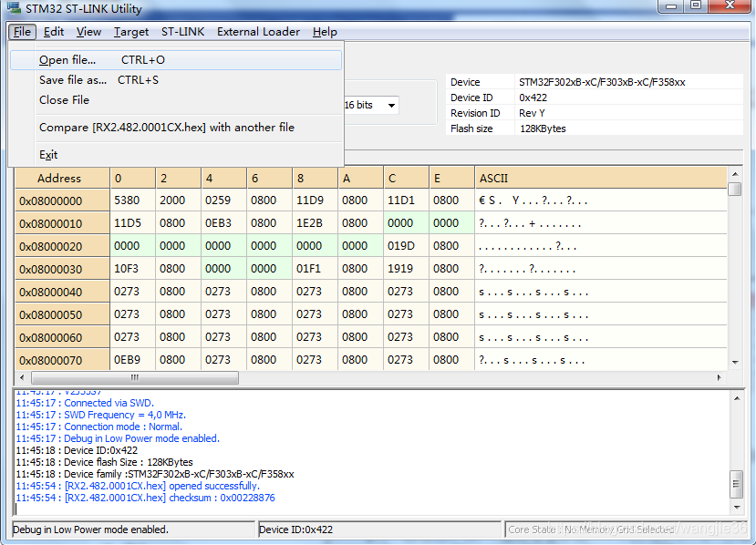This screenshot has height=545, width=756.
Task: Open the ST-LINK menu
Action: coord(182,32)
